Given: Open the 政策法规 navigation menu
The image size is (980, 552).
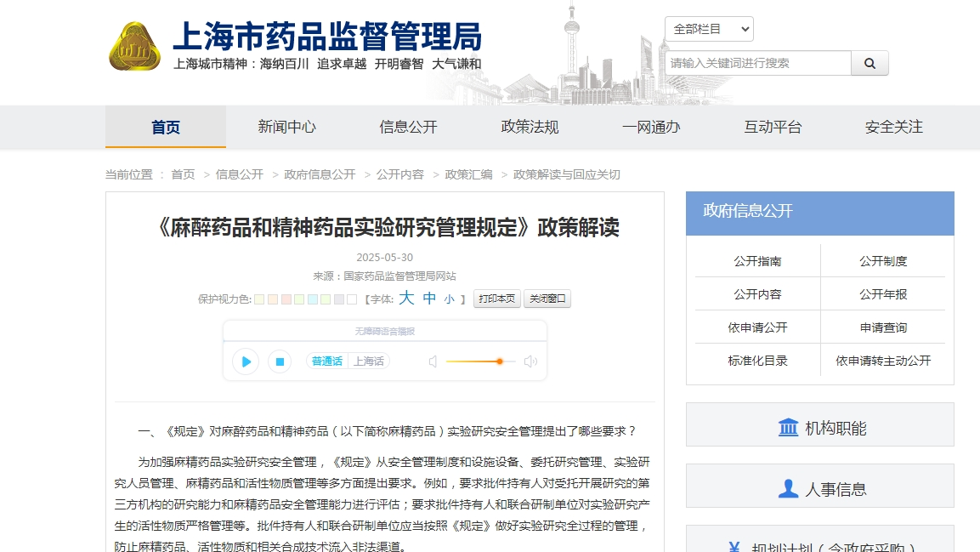Looking at the screenshot, I should [x=530, y=128].
